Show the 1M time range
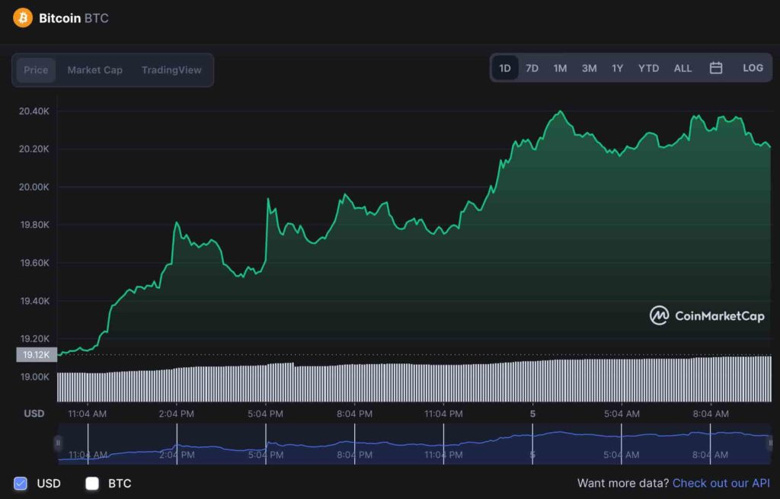 (x=560, y=68)
